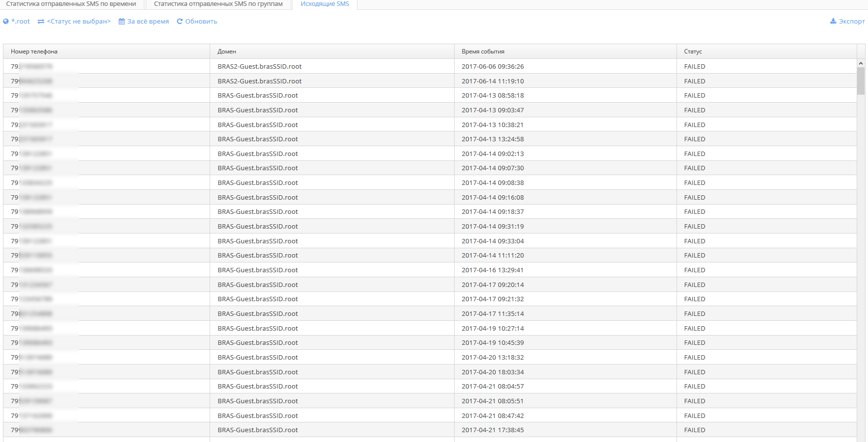Click the scrollbar up arrow
The height and width of the screenshot is (442, 868).
tap(861, 63)
